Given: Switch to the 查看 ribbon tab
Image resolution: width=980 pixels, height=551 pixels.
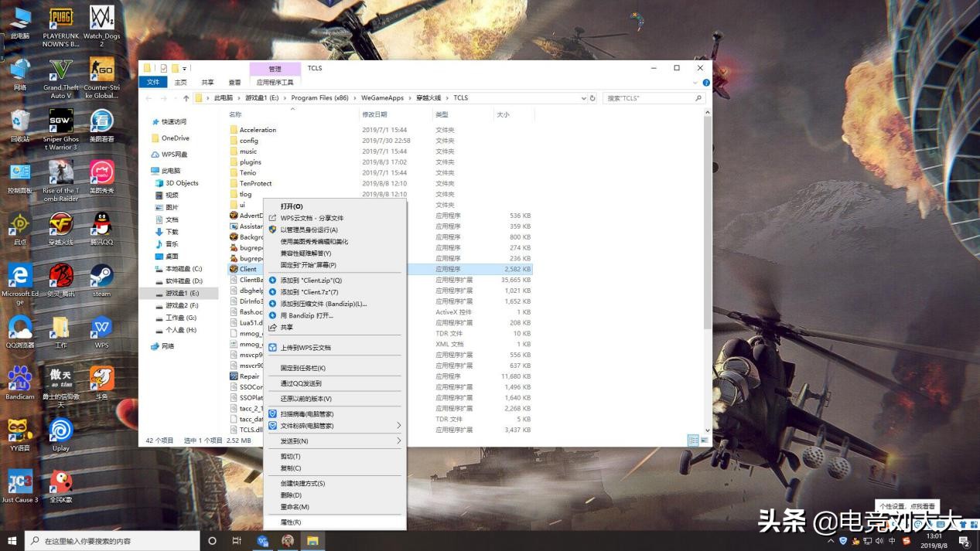Looking at the screenshot, I should point(237,82).
